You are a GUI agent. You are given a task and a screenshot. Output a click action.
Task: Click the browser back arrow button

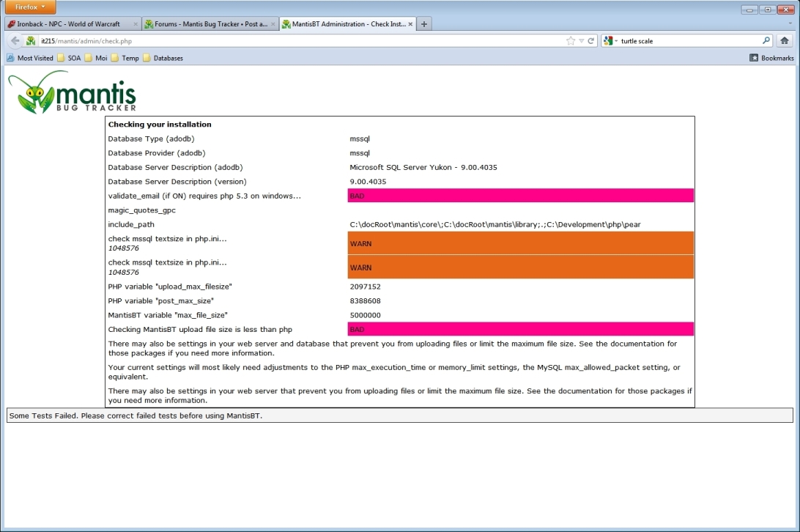tap(15, 41)
